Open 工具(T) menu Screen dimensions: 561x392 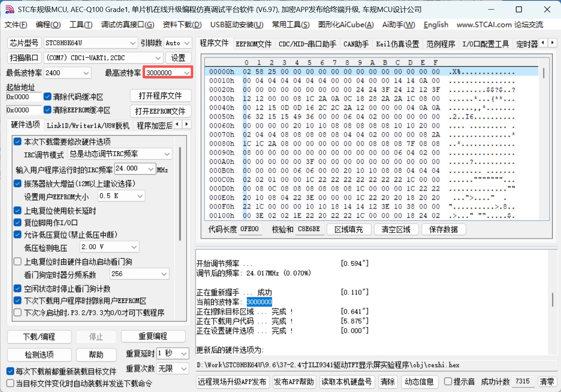[81, 25]
